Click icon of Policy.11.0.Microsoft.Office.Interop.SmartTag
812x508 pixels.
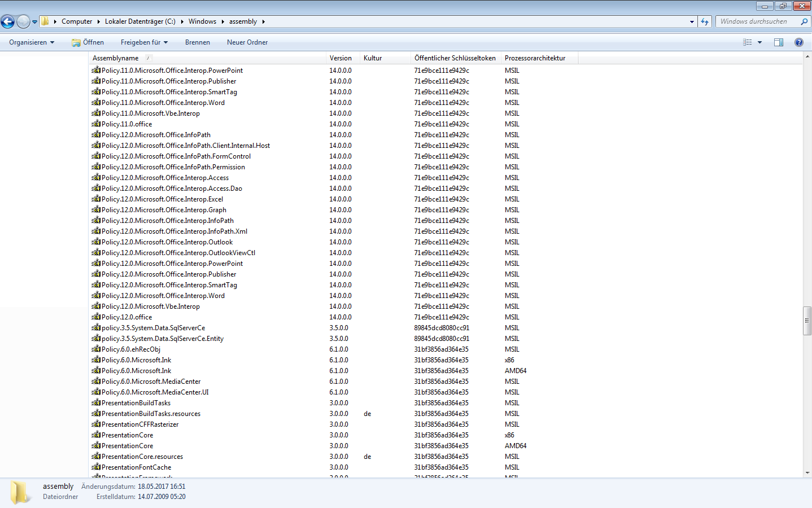[96, 91]
